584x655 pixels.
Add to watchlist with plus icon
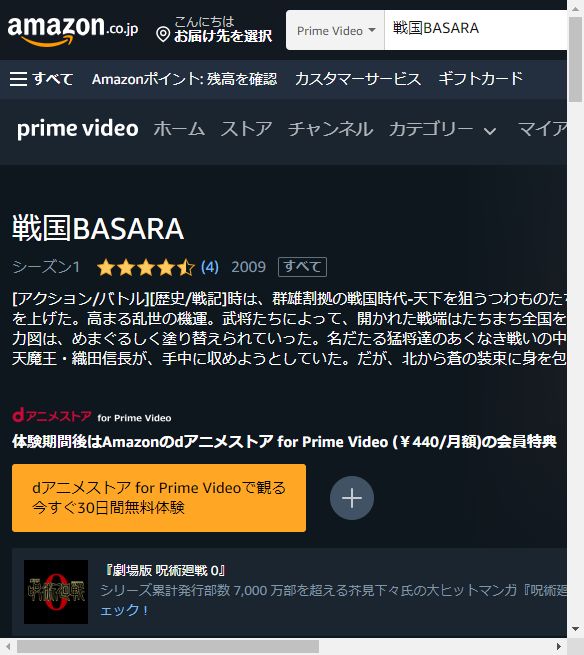click(x=352, y=498)
